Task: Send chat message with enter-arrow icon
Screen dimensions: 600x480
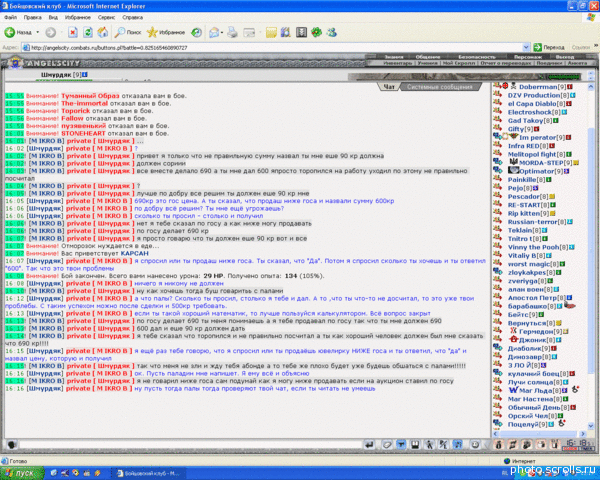Action: coord(369,444)
